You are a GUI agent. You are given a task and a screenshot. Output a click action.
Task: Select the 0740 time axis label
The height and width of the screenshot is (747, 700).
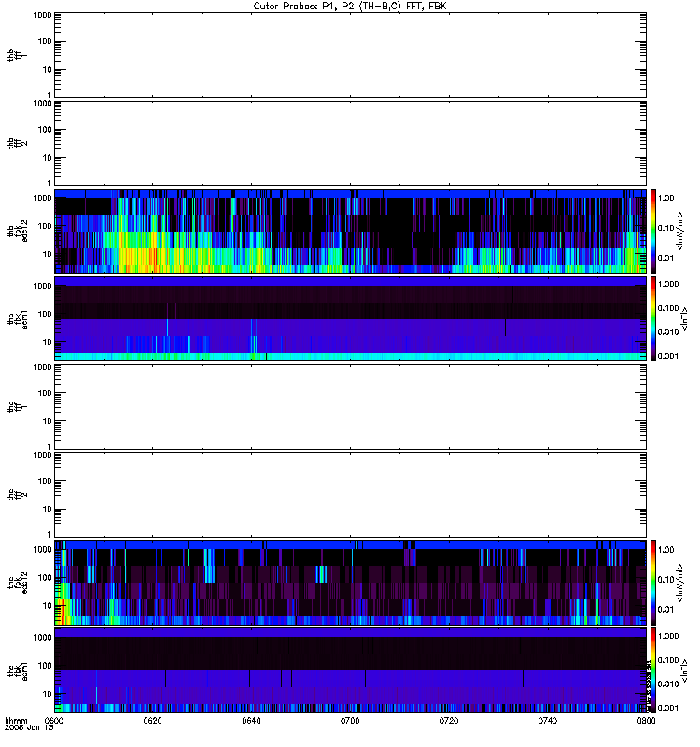click(548, 721)
